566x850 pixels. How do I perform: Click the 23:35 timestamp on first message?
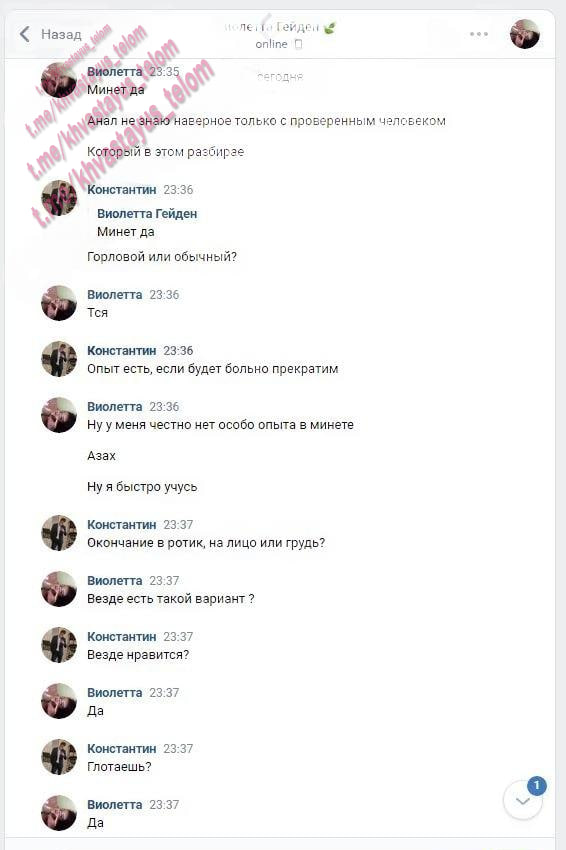164,72
